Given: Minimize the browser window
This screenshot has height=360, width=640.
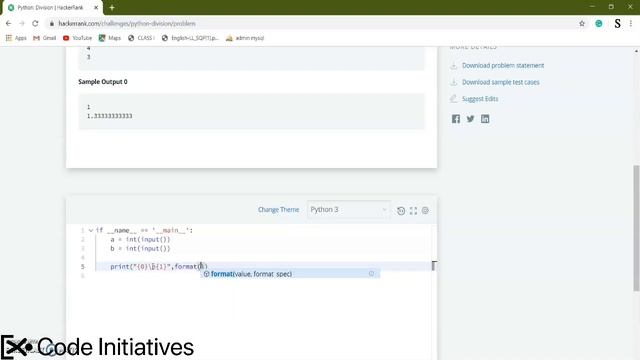Looking at the screenshot, I should (592, 7).
